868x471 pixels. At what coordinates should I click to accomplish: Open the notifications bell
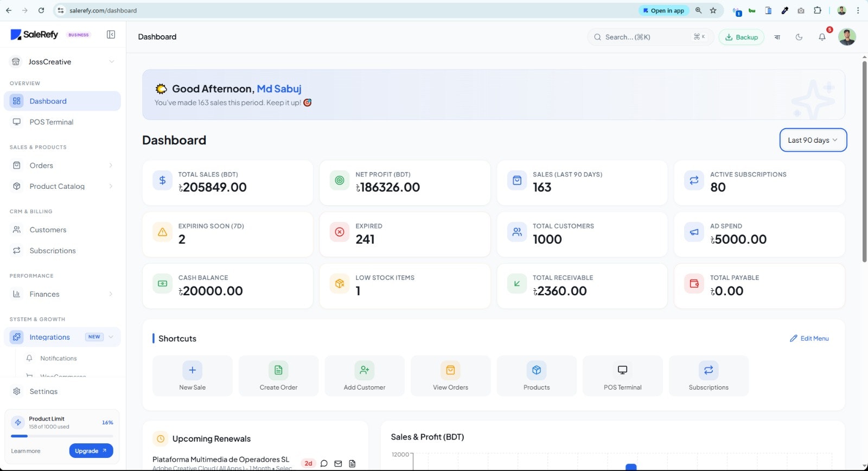click(822, 37)
